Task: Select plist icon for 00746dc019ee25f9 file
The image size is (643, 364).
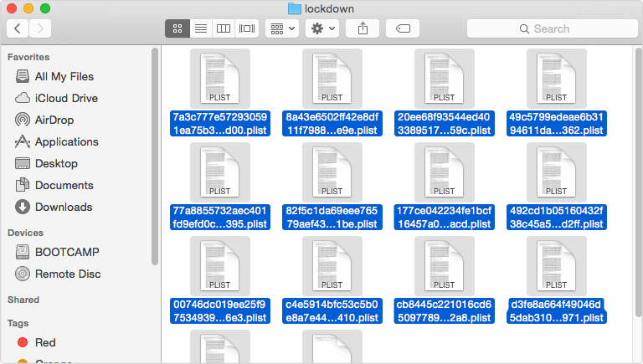Action: point(220,266)
